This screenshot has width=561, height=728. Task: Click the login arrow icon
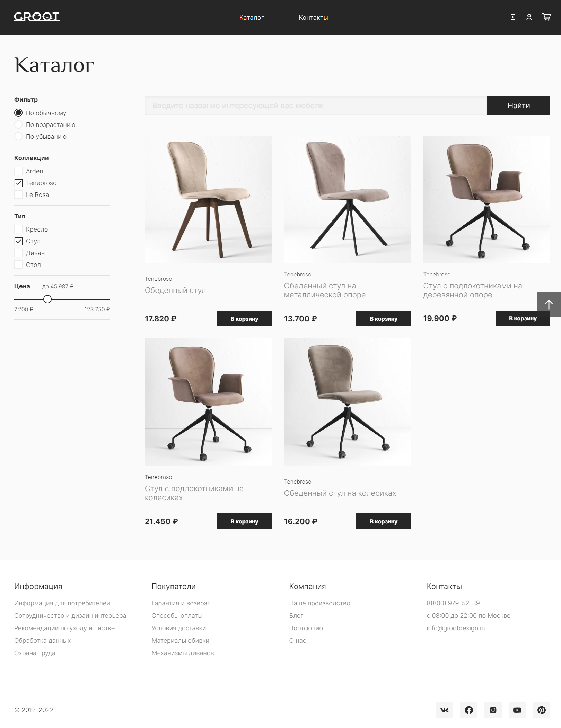tap(512, 17)
